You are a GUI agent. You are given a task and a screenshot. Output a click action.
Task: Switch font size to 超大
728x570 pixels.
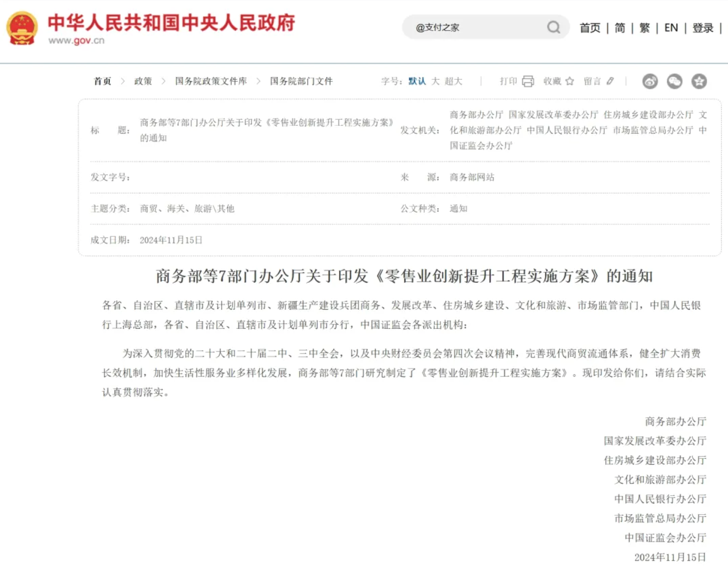(453, 81)
